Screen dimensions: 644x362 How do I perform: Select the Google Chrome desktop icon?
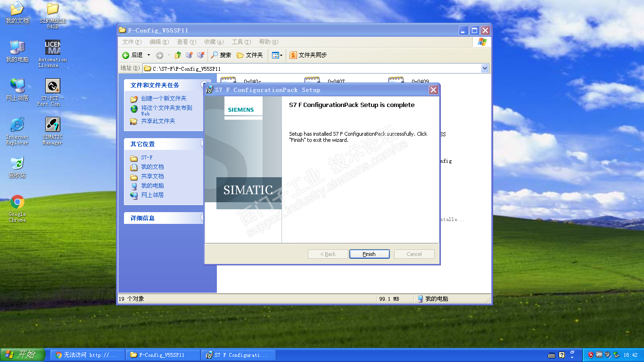point(17,208)
